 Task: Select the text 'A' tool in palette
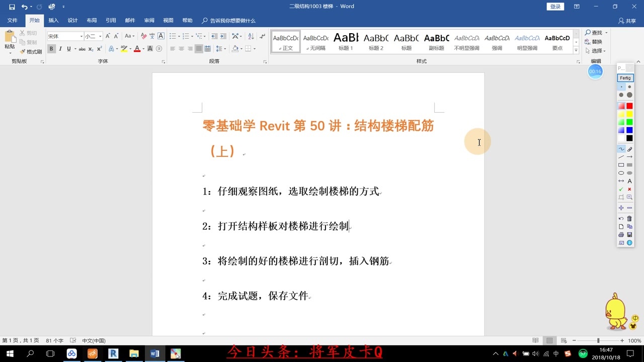pos(629,181)
